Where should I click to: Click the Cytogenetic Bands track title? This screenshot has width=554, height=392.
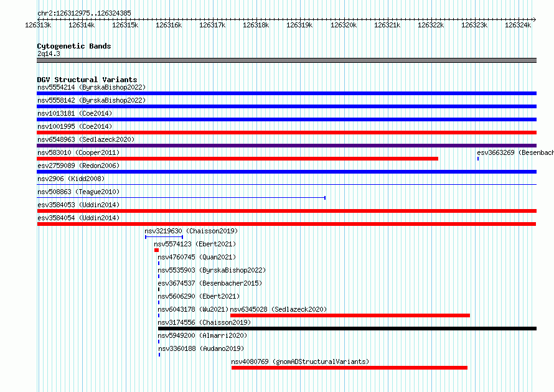74,46
